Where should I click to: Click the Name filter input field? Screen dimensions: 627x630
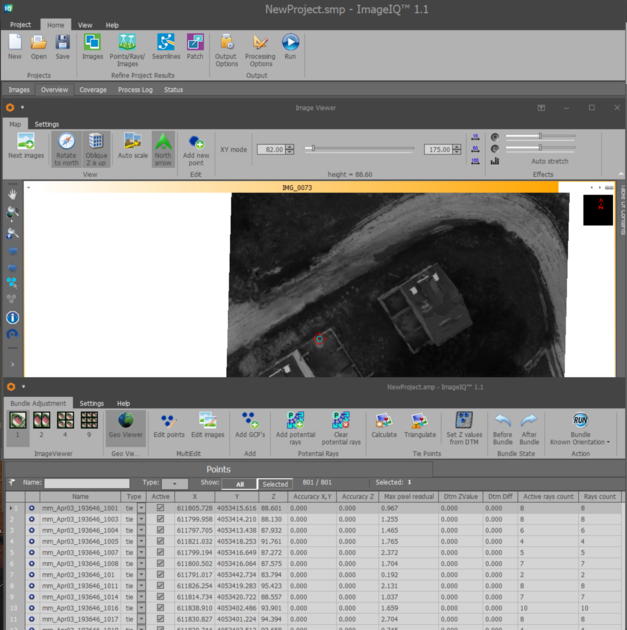86,484
